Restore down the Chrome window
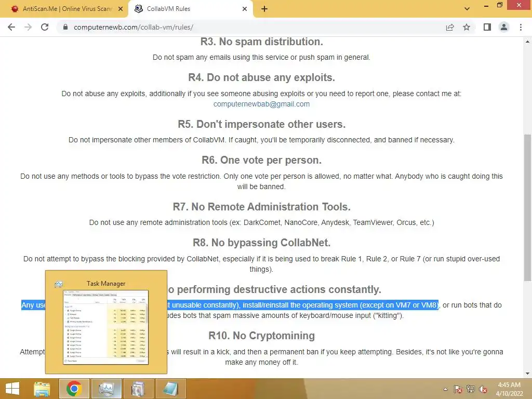Image resolution: width=532 pixels, height=399 pixels. (x=500, y=5)
